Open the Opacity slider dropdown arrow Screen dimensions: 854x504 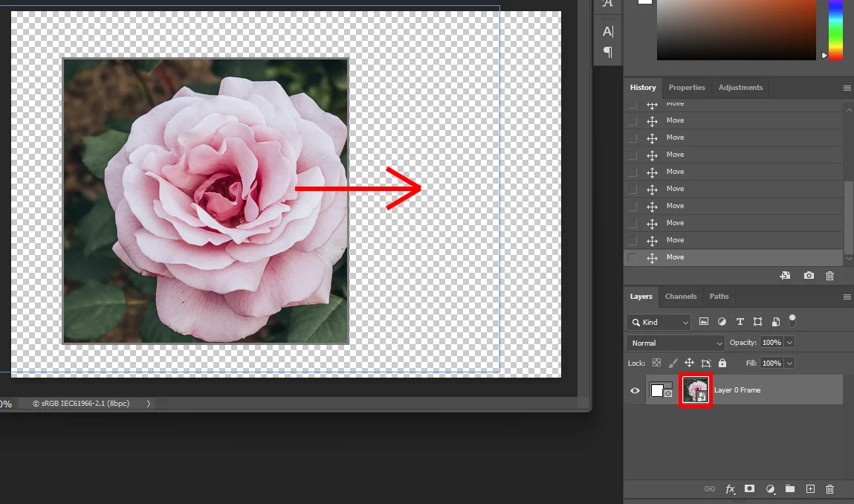tap(790, 342)
